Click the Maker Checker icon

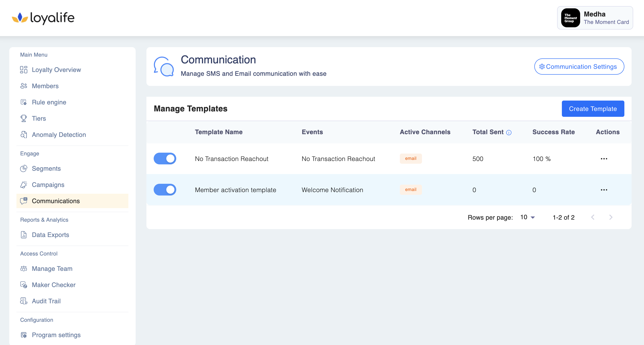coord(23,285)
